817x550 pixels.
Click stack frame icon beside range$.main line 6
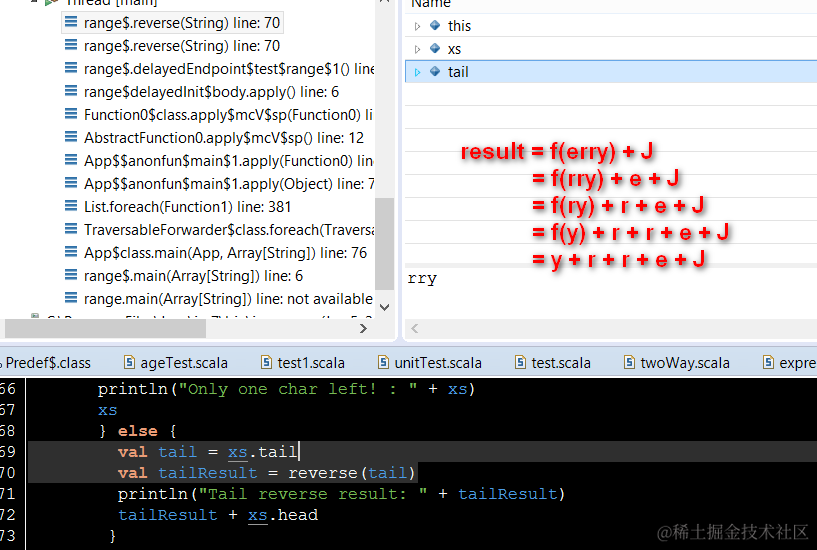[71, 275]
